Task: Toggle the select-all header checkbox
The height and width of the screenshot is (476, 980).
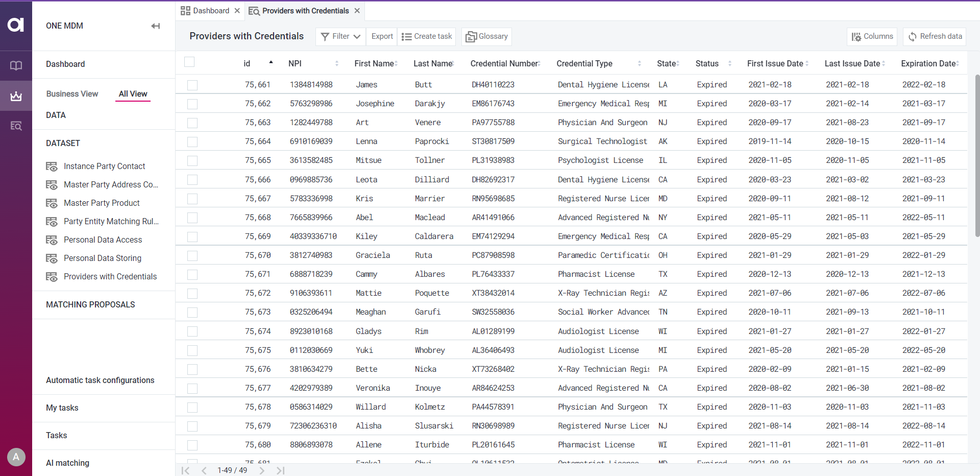Action: click(x=189, y=62)
